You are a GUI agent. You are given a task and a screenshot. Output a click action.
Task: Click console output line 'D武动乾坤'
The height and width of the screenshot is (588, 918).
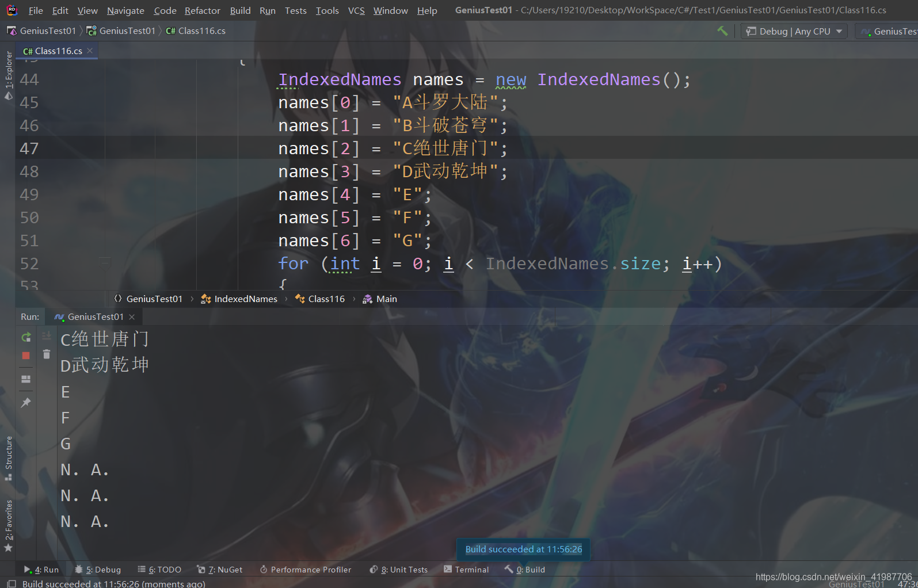(105, 365)
